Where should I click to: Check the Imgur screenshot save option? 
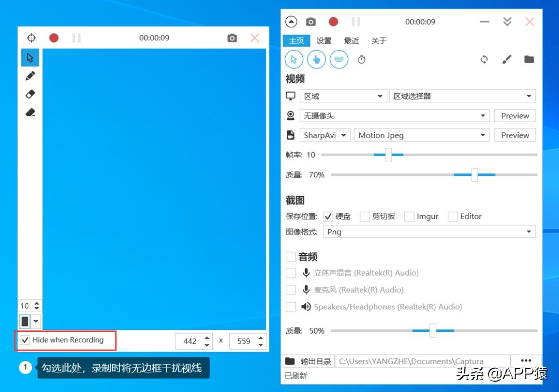tap(409, 216)
